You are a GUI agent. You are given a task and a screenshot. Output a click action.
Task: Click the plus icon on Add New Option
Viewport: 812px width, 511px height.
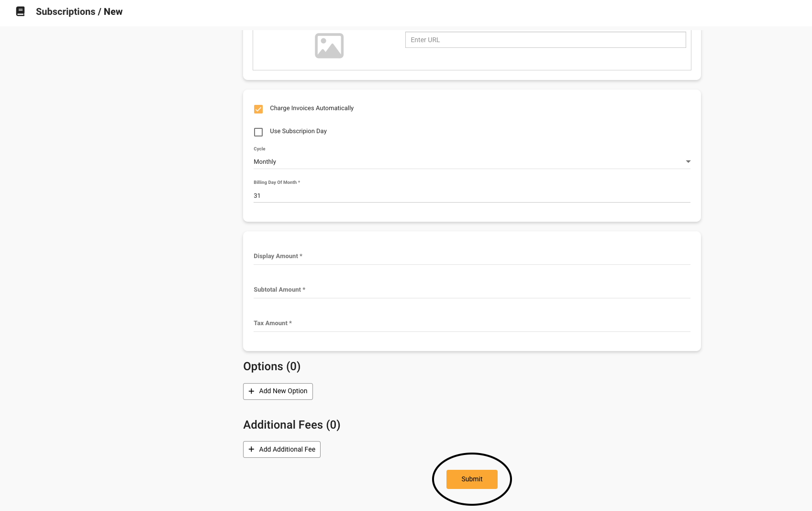point(251,391)
